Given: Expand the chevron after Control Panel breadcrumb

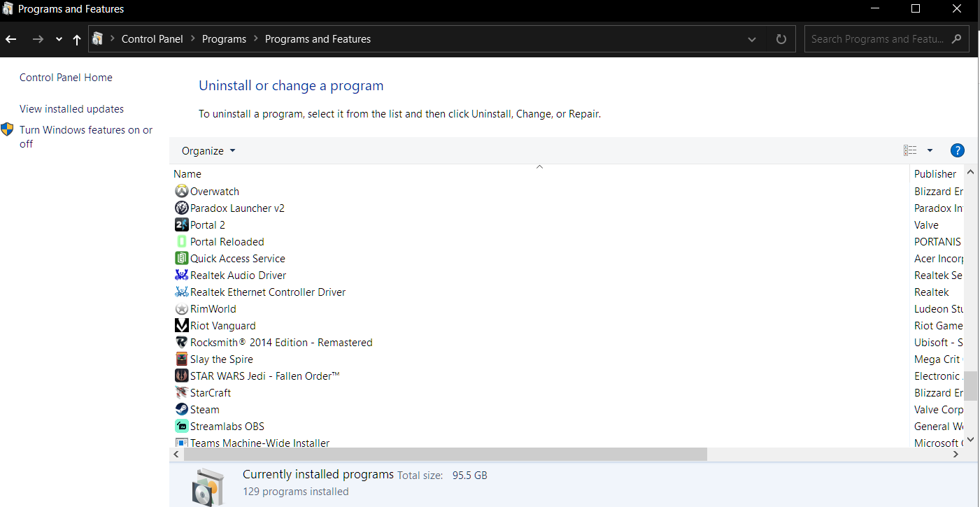Looking at the screenshot, I should pyautogui.click(x=192, y=39).
